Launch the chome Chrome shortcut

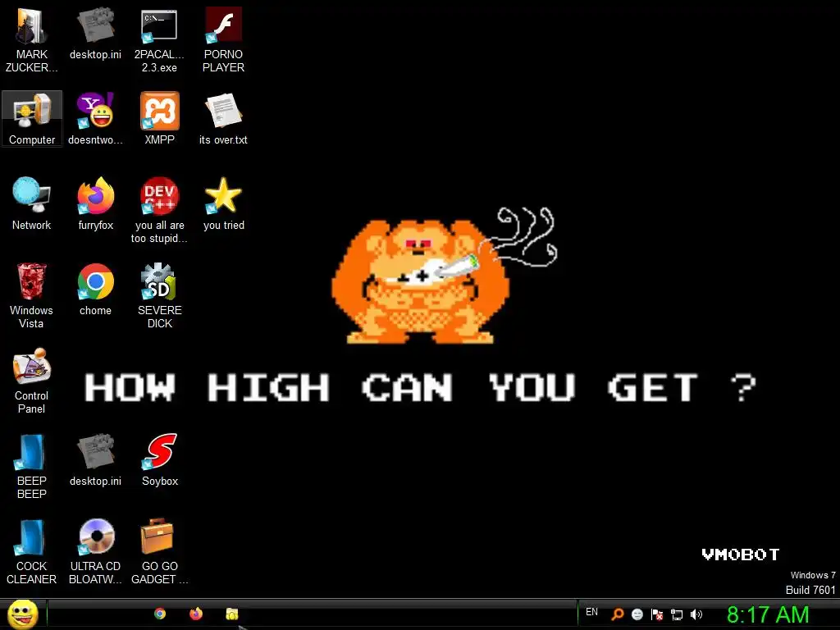95,289
